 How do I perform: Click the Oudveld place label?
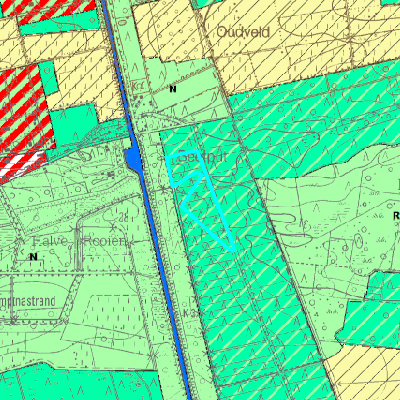243,32
